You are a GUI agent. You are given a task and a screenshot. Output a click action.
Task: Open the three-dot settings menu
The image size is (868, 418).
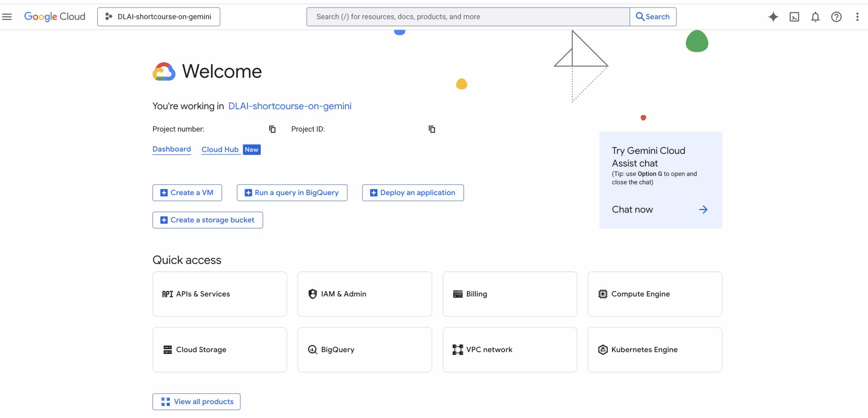tap(857, 17)
